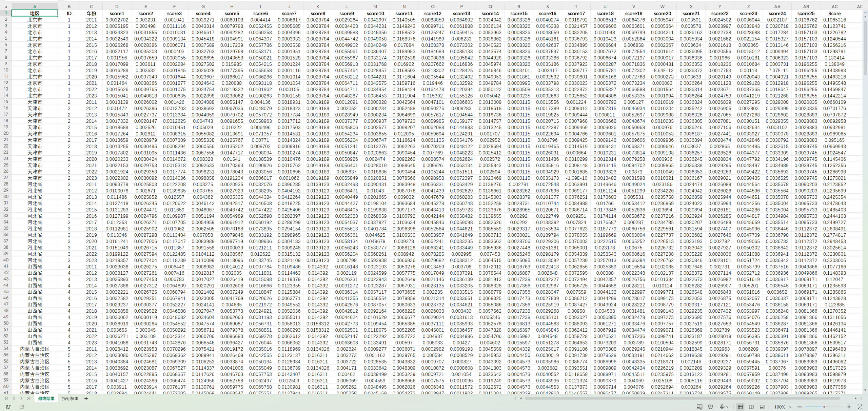Click the zoom out minus icon
Screen dimensions: 868x411
pos(800,407)
